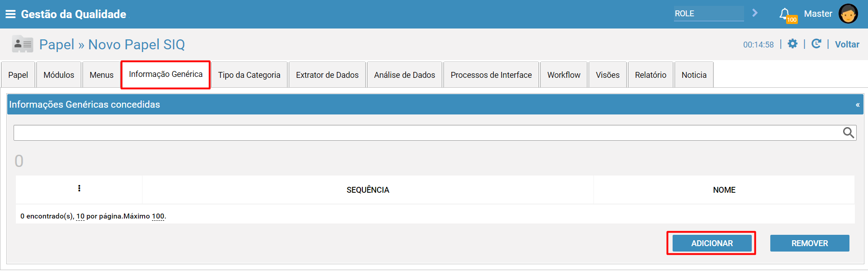Image resolution: width=868 pixels, height=271 pixels.
Task: Click the session timer 00:14:58
Action: click(759, 45)
